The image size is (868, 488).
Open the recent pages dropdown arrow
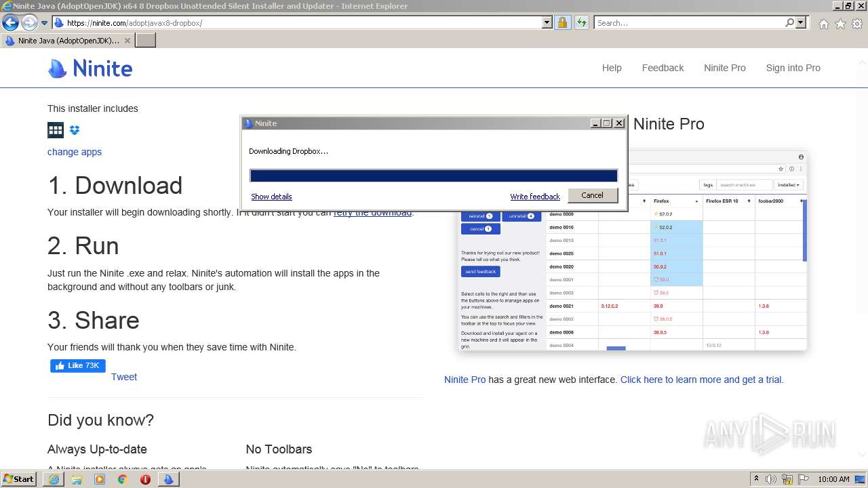point(45,23)
